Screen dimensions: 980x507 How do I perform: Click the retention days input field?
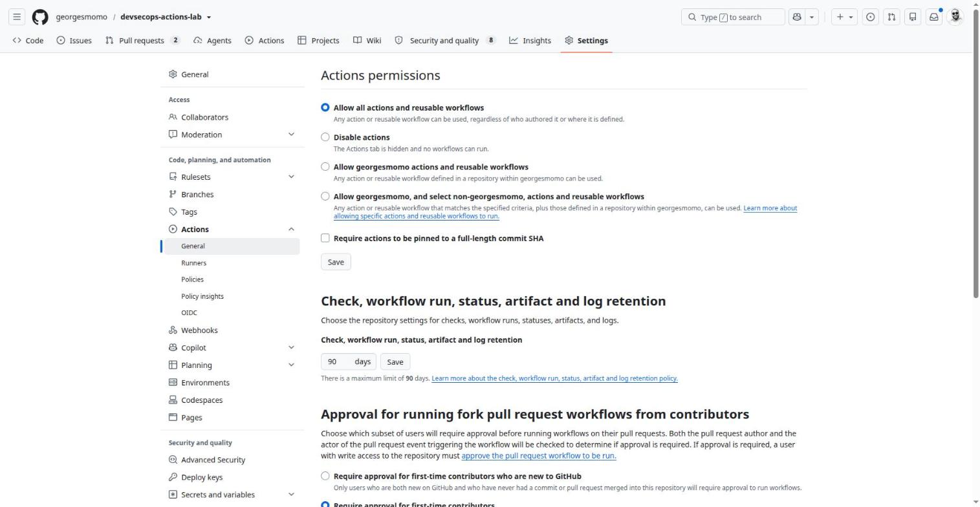[349, 362]
